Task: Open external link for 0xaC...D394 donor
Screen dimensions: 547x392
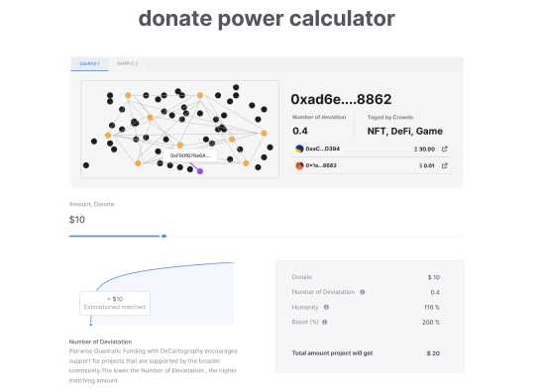Action: (x=444, y=148)
